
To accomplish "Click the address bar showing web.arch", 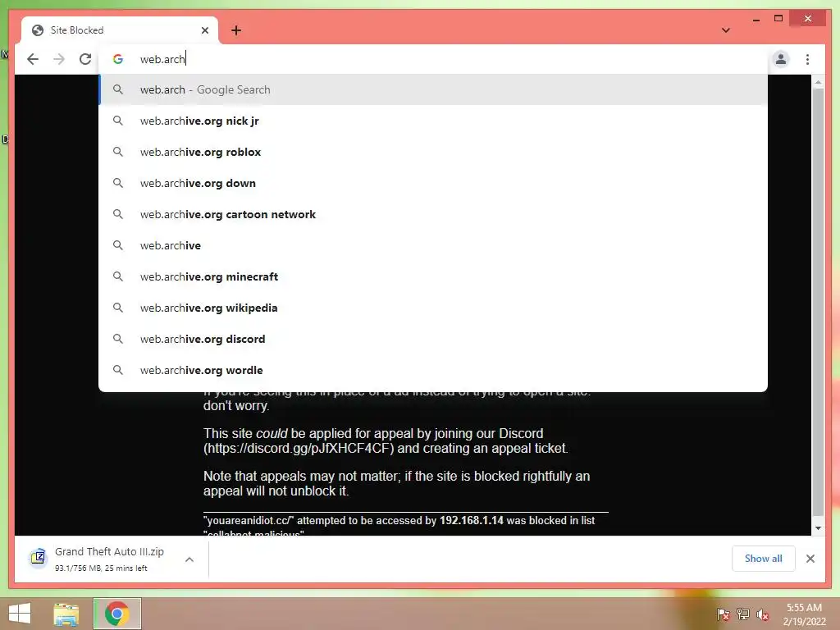I will [x=433, y=59].
